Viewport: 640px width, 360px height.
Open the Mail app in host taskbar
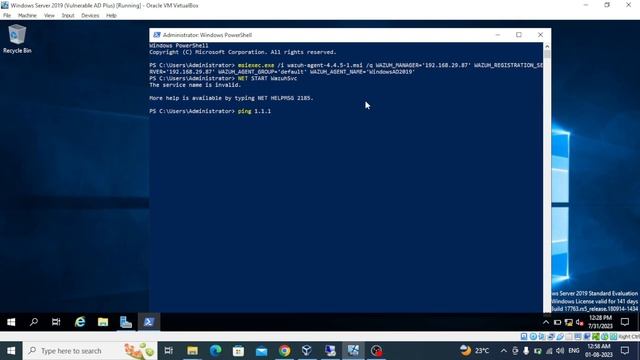(261, 351)
